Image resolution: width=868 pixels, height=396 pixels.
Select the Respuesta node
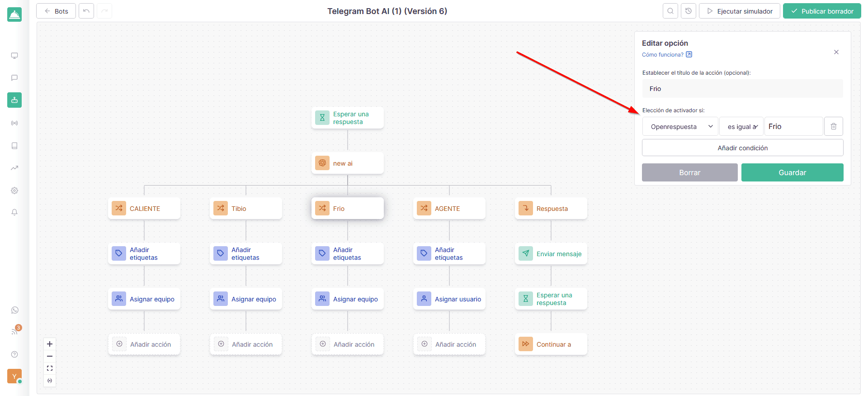tap(551, 208)
